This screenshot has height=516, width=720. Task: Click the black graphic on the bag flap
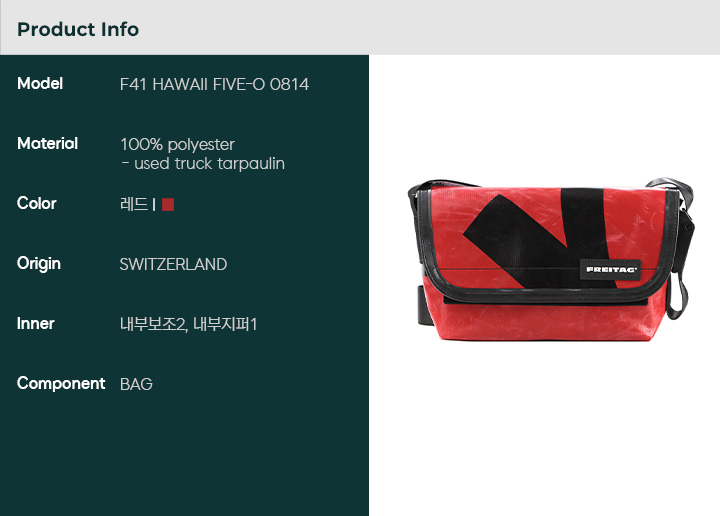pyautogui.click(x=540, y=238)
